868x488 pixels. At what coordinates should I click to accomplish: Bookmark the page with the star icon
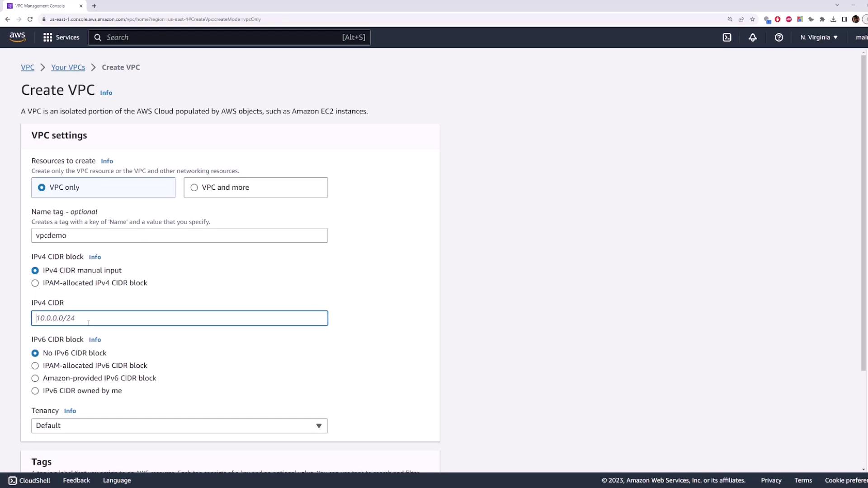(752, 19)
